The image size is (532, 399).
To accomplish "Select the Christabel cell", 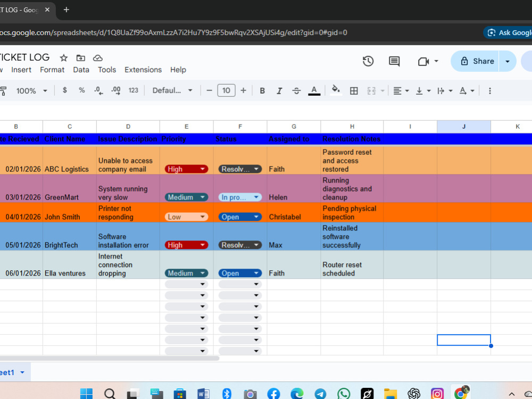I will point(294,212).
